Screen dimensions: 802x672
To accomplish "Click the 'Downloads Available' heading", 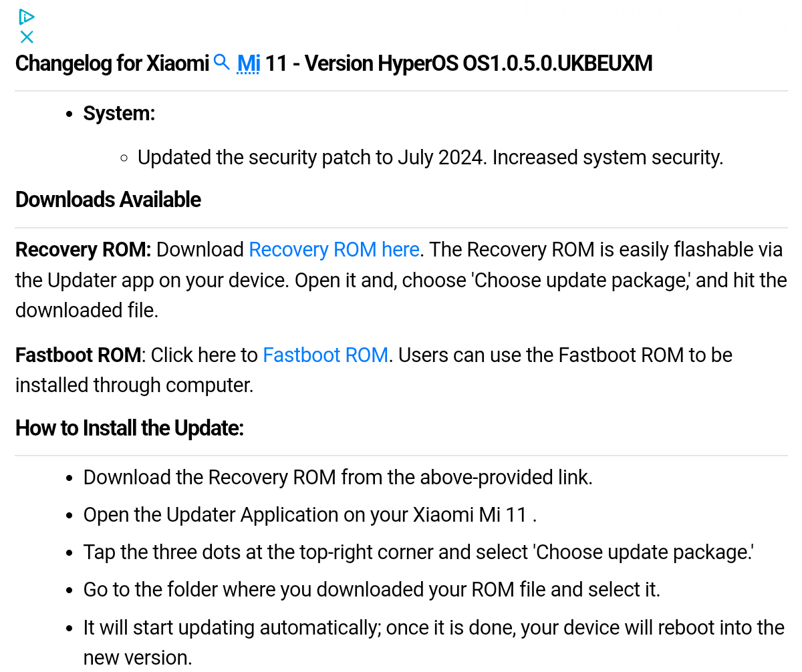I will (x=108, y=200).
